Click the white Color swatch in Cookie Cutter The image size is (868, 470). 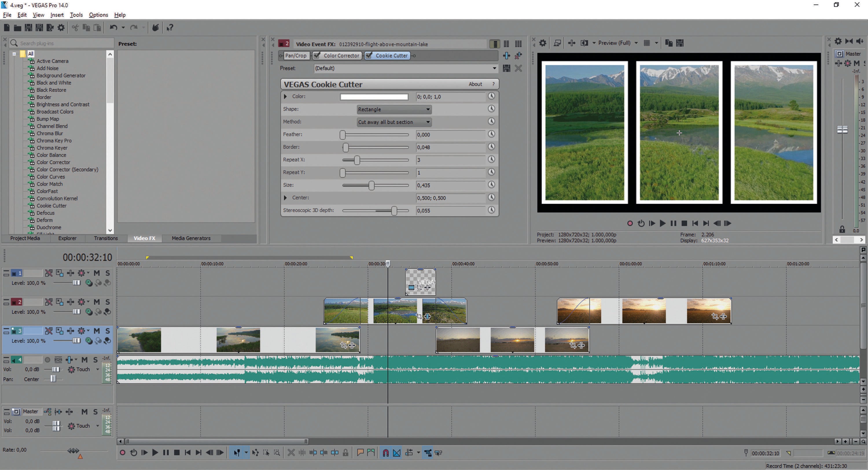tap(374, 97)
